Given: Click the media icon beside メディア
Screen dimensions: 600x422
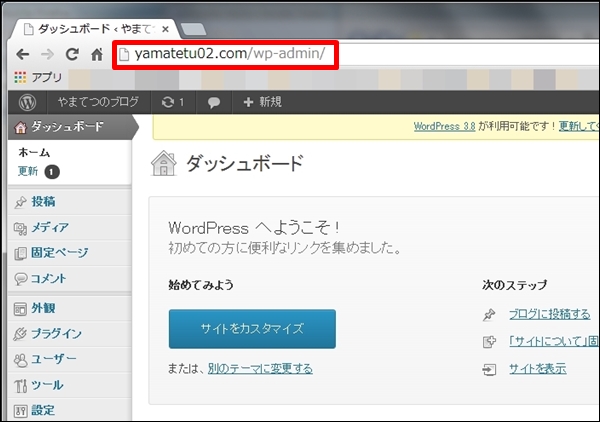Looking at the screenshot, I should pos(20,228).
